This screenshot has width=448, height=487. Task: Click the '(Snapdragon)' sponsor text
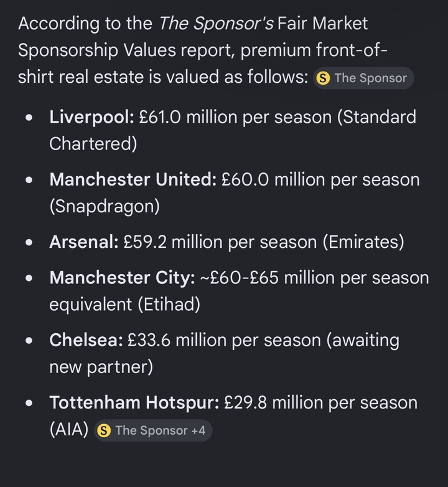(x=105, y=206)
